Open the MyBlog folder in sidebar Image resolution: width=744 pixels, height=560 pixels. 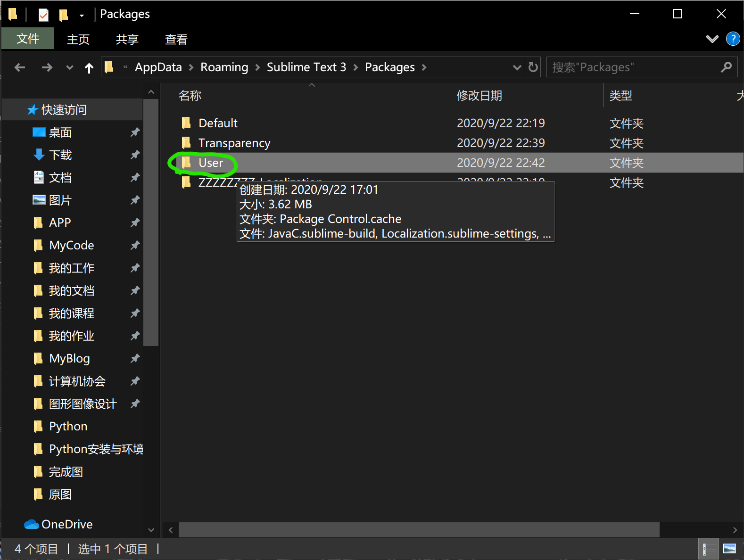click(x=69, y=358)
